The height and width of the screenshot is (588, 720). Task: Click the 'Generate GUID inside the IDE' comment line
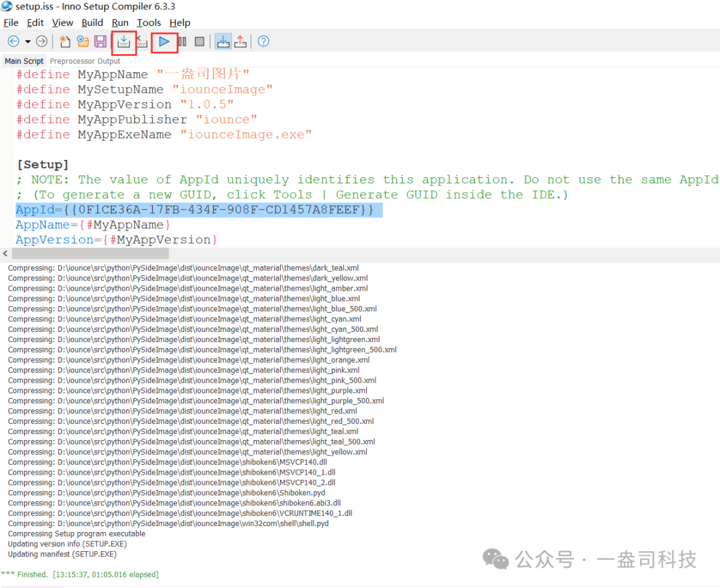[293, 195]
